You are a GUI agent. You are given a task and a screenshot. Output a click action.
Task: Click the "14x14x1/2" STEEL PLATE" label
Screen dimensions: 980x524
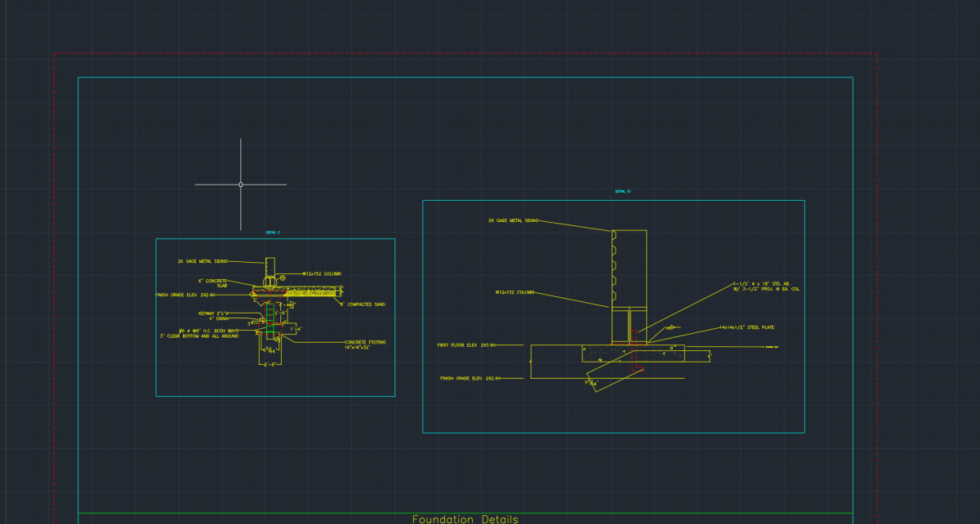(746, 327)
